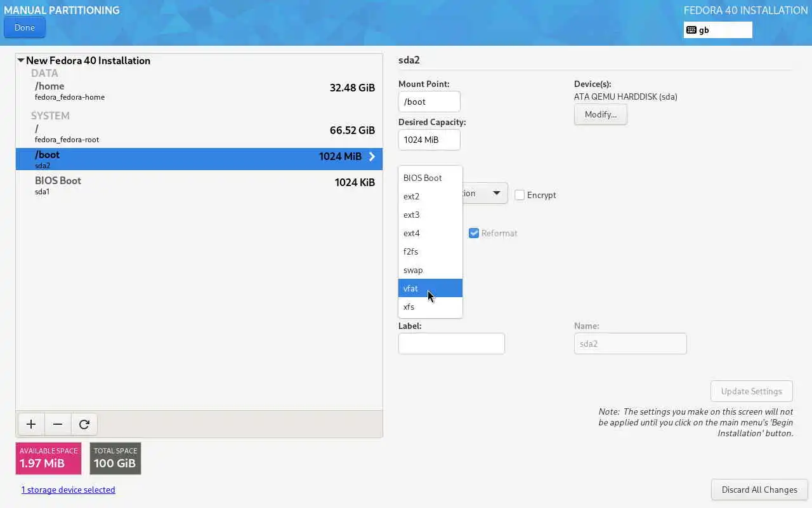Click the Label input field
This screenshot has height=508, width=812.
point(452,344)
